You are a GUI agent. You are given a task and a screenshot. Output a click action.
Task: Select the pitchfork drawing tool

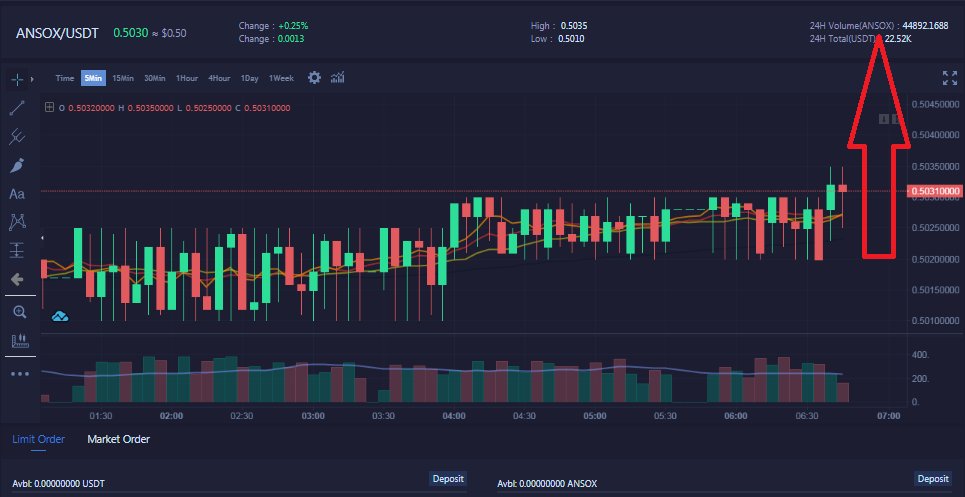(x=17, y=136)
